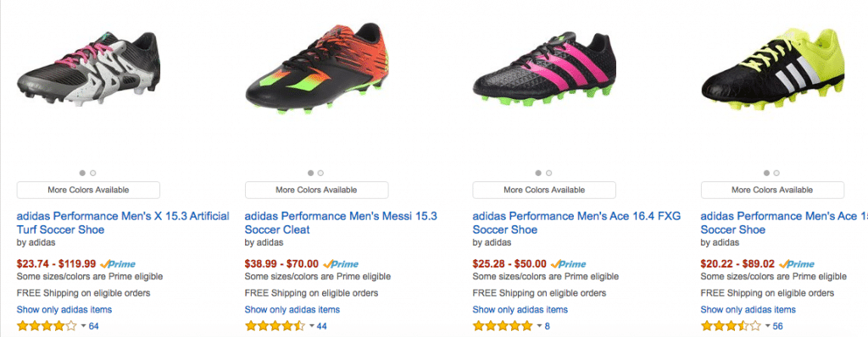
Task: Select second image dot under Messi 15.3 cleat
Action: [321, 174]
